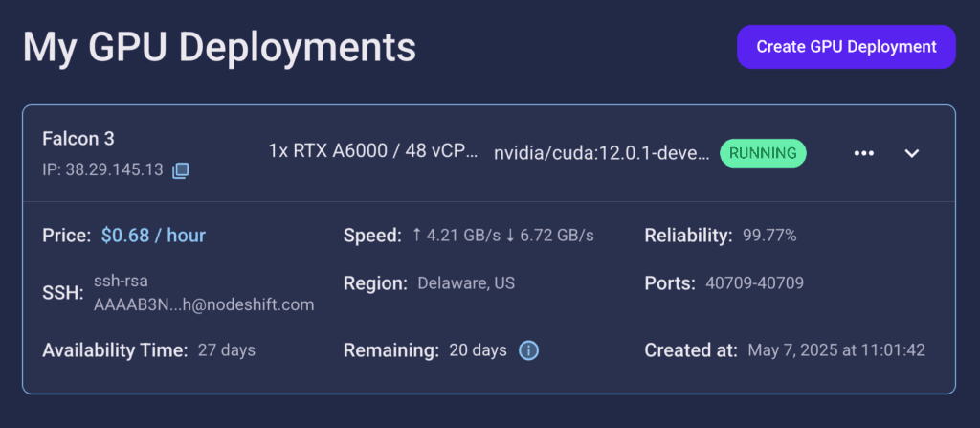Copy the IP address using copy icon
980x428 pixels.
point(181,170)
